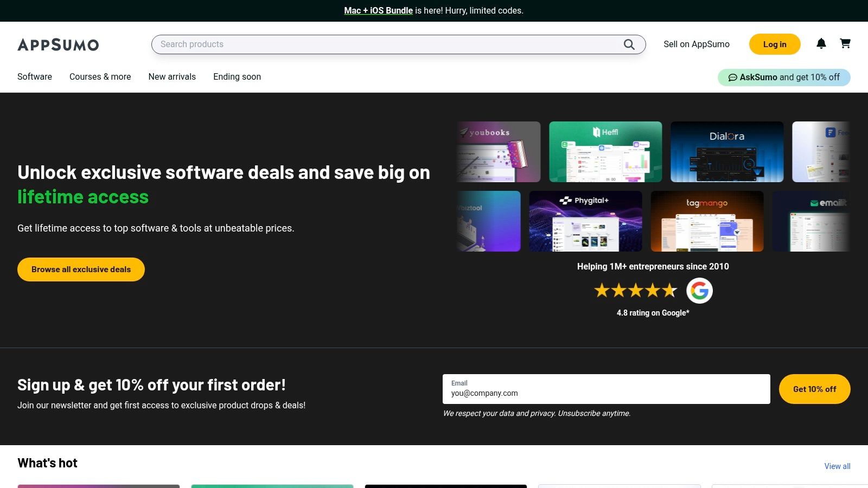Image resolution: width=868 pixels, height=488 pixels.
Task: Open the Courses & more menu
Action: click(100, 77)
